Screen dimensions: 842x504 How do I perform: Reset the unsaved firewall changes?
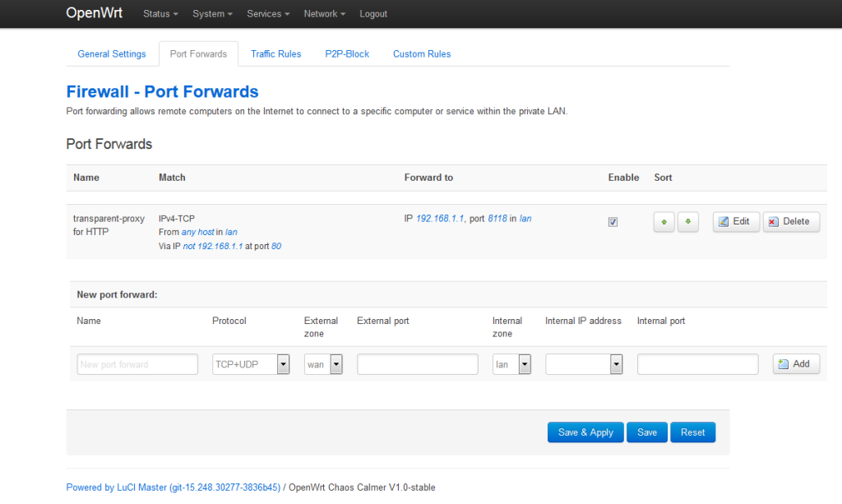click(x=692, y=432)
